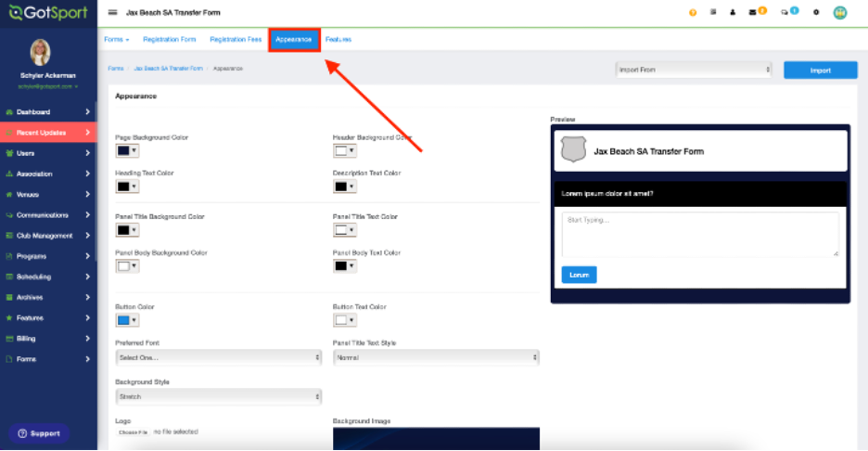Open the Import From dropdown
868x451 pixels.
694,70
